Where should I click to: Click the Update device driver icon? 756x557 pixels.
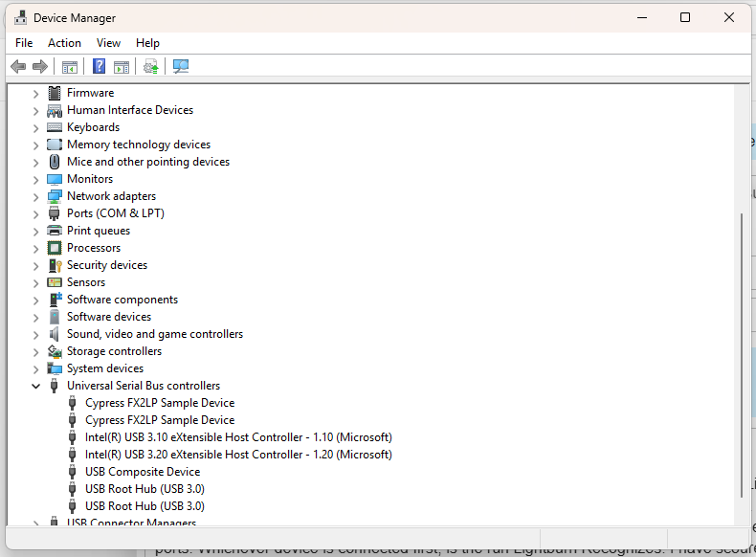click(x=150, y=66)
